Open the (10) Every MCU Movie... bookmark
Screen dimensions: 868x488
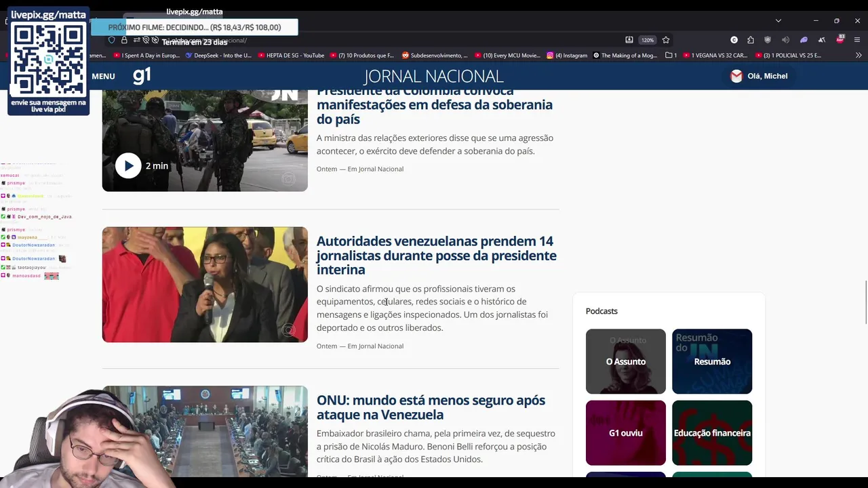507,56
